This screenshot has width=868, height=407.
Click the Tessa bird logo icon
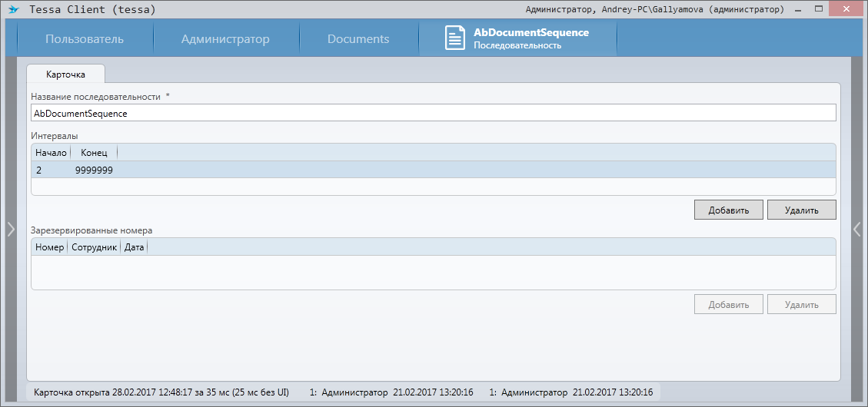[13, 10]
